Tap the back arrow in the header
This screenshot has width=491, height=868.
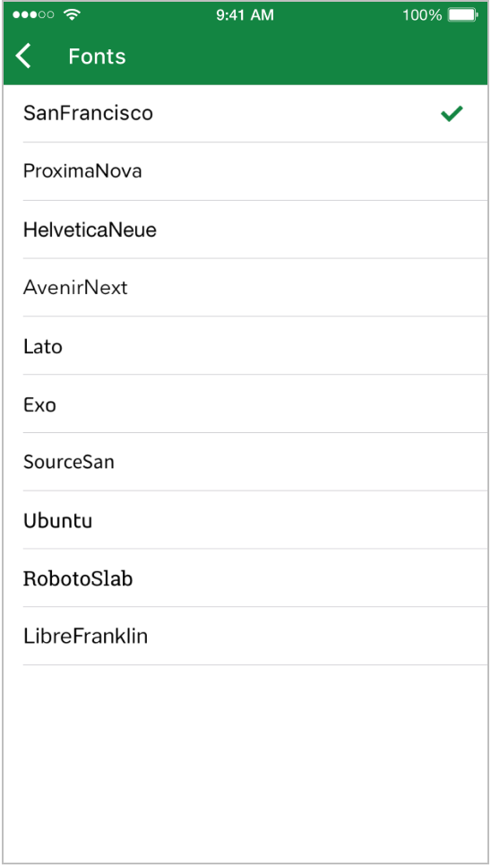point(23,56)
